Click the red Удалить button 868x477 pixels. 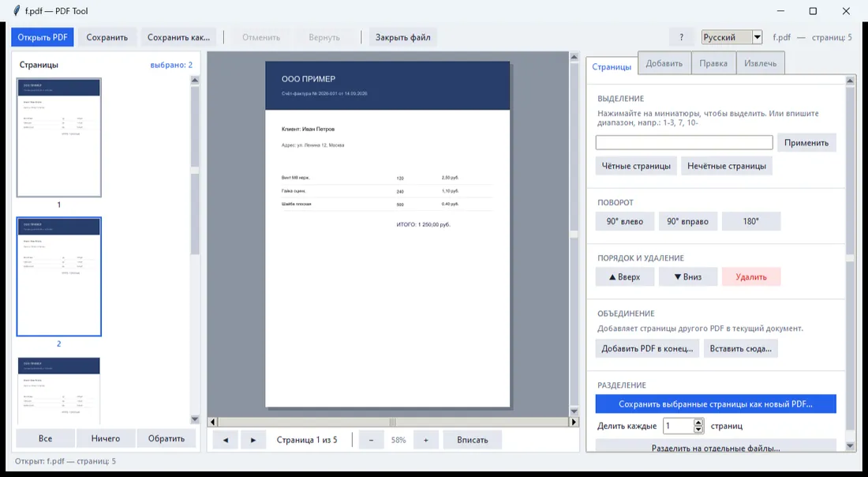pyautogui.click(x=751, y=276)
